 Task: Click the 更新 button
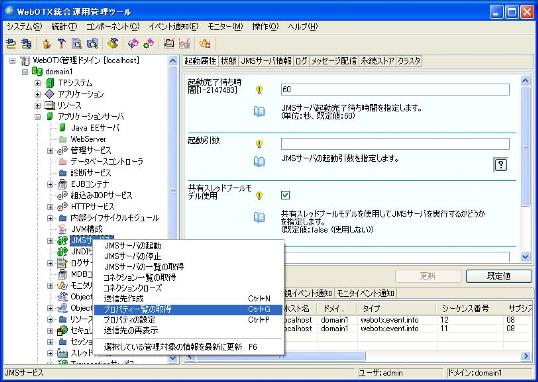[x=428, y=276]
